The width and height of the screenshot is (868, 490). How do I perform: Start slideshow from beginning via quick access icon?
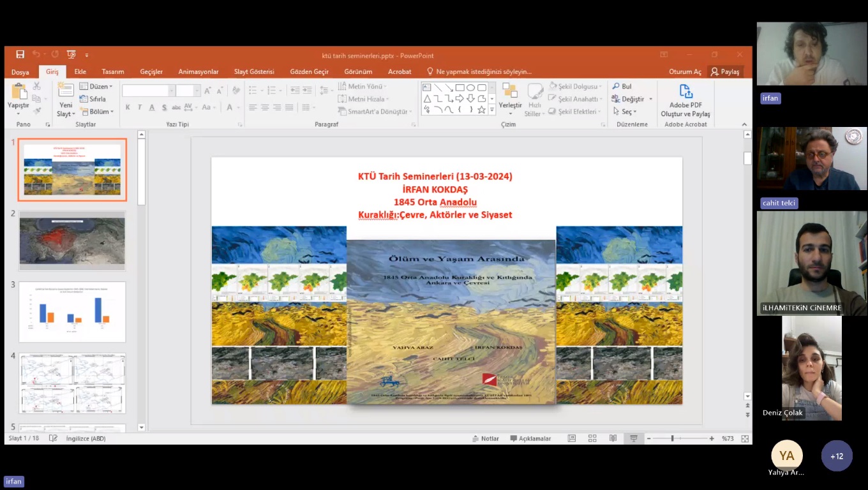(x=71, y=55)
